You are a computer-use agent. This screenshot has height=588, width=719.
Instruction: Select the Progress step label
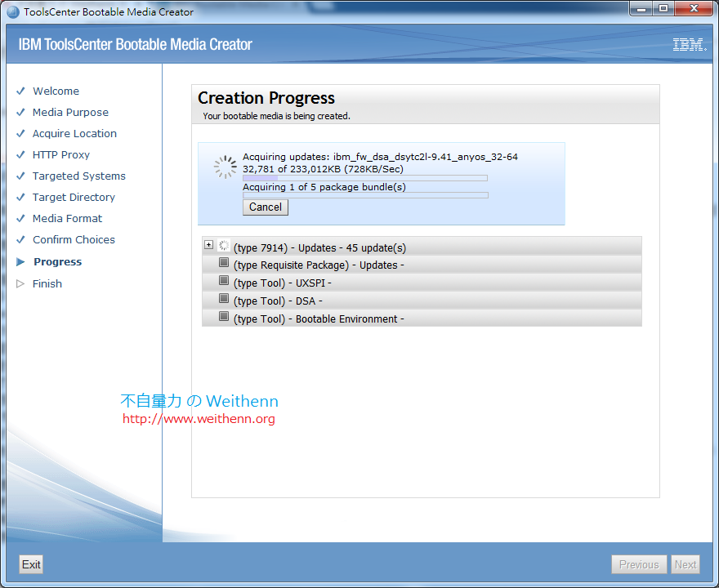tap(58, 261)
